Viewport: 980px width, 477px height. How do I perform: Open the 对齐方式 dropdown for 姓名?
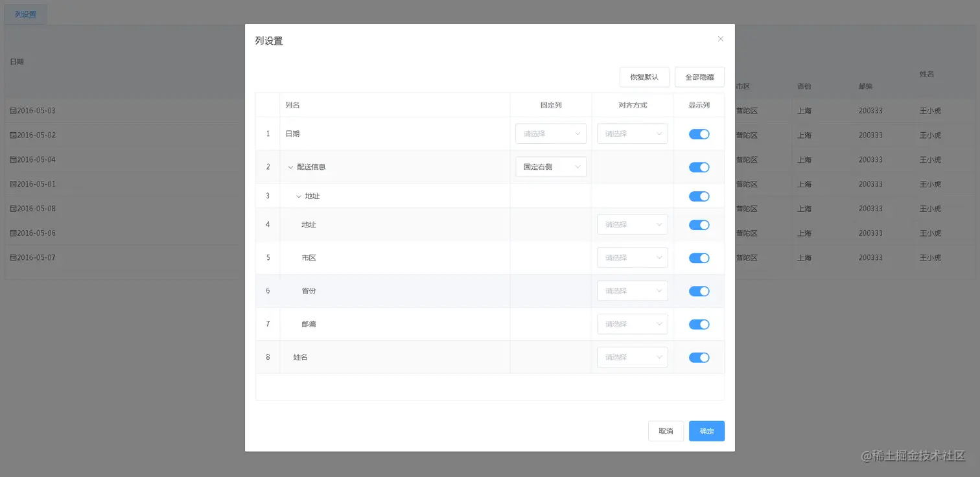(633, 356)
